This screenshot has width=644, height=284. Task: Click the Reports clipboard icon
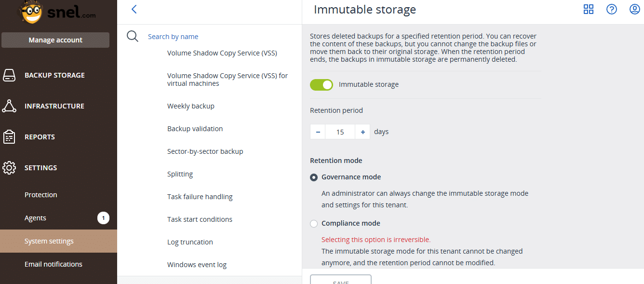pyautogui.click(x=9, y=137)
